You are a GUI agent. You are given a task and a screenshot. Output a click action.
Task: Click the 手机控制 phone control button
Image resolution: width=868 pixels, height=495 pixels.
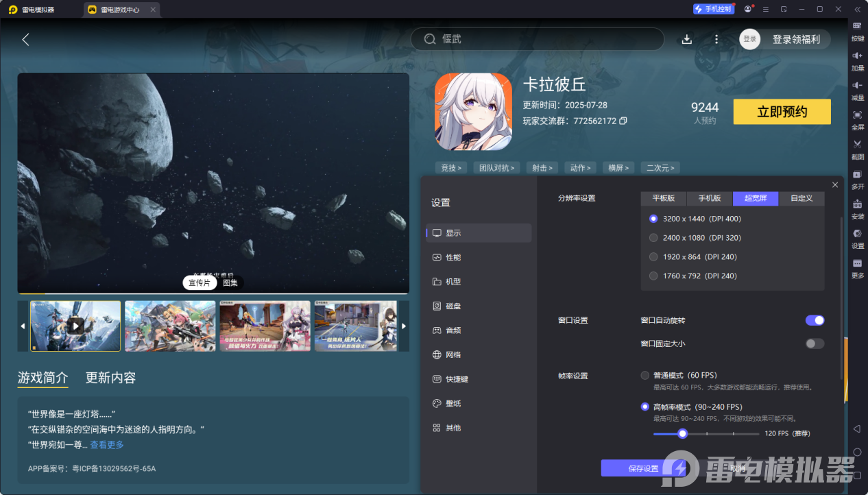pyautogui.click(x=712, y=9)
